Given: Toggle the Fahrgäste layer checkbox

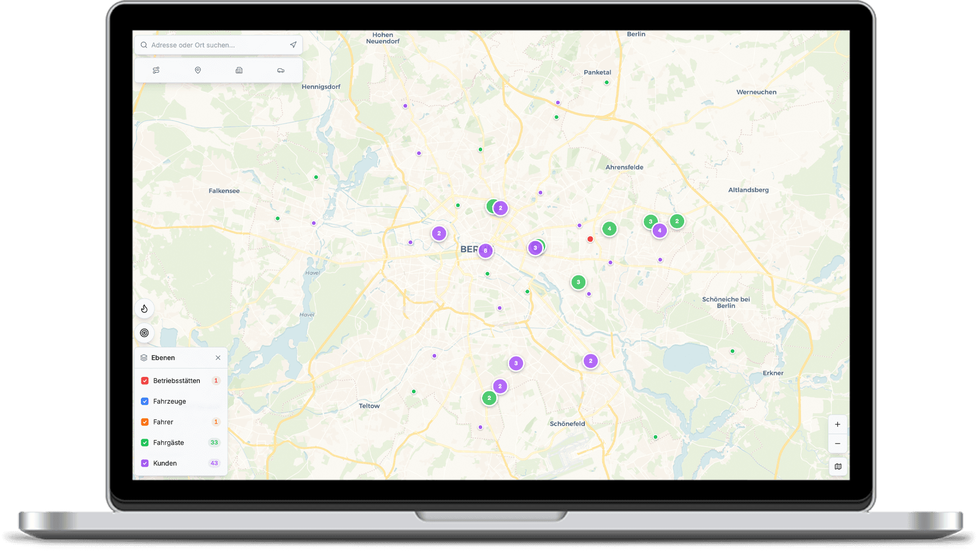Looking at the screenshot, I should [145, 443].
